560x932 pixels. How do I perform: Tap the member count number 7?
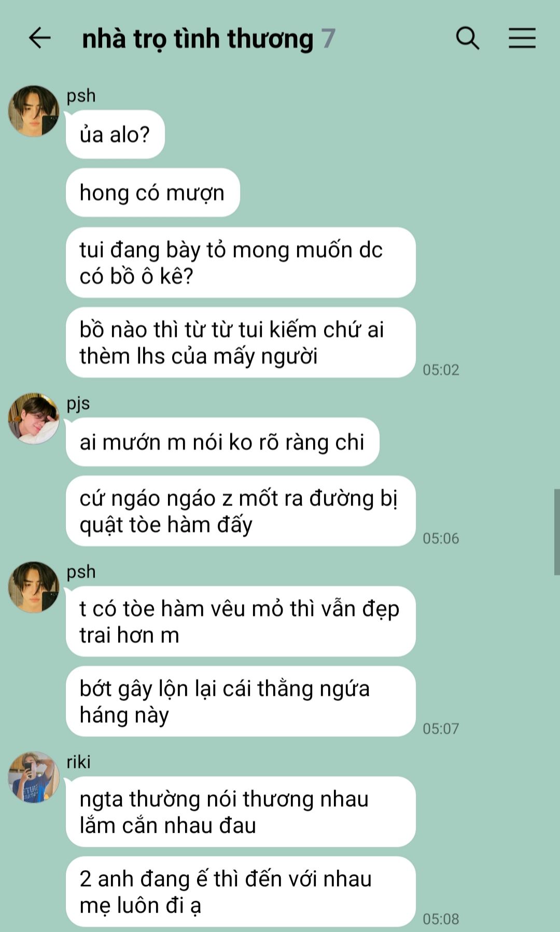328,38
